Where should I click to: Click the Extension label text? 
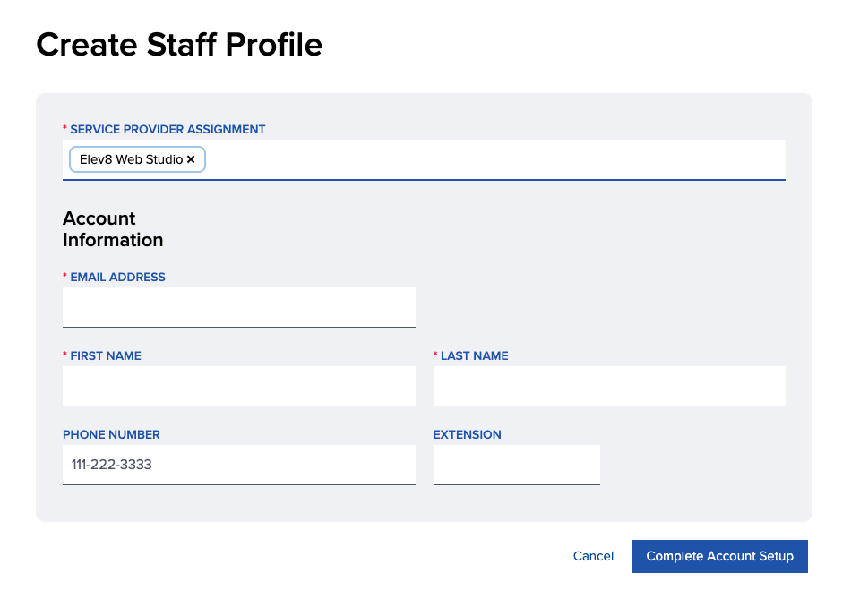468,435
